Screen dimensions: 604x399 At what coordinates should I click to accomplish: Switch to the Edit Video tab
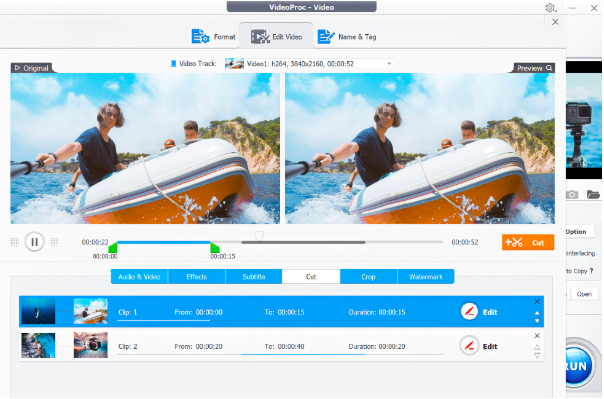[277, 37]
